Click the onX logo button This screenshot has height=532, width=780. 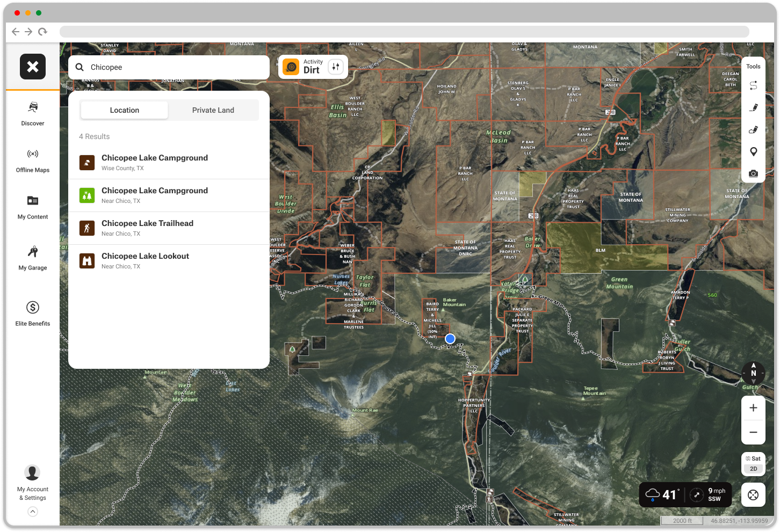coord(33,67)
